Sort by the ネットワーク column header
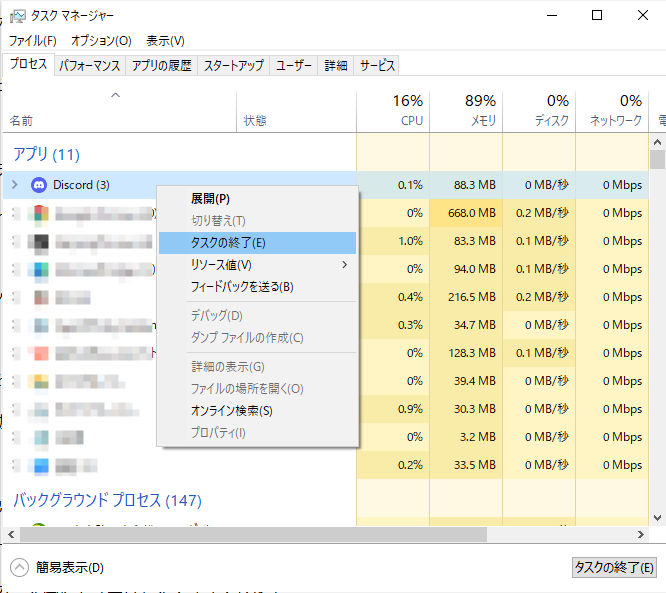This screenshot has width=666, height=593. coord(612,111)
